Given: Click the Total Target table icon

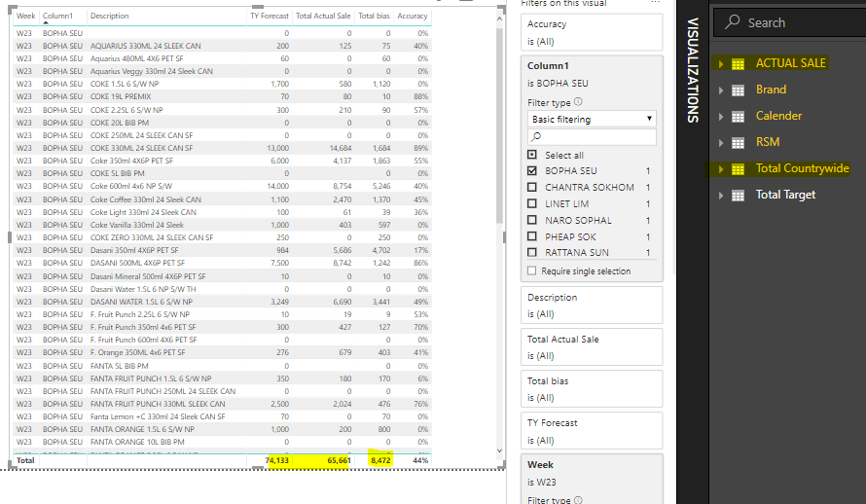Looking at the screenshot, I should click(738, 196).
